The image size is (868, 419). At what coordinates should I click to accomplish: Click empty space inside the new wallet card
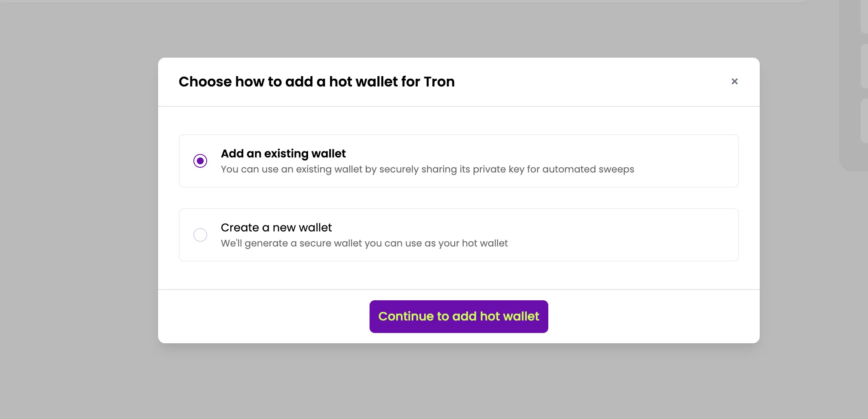[623, 235]
